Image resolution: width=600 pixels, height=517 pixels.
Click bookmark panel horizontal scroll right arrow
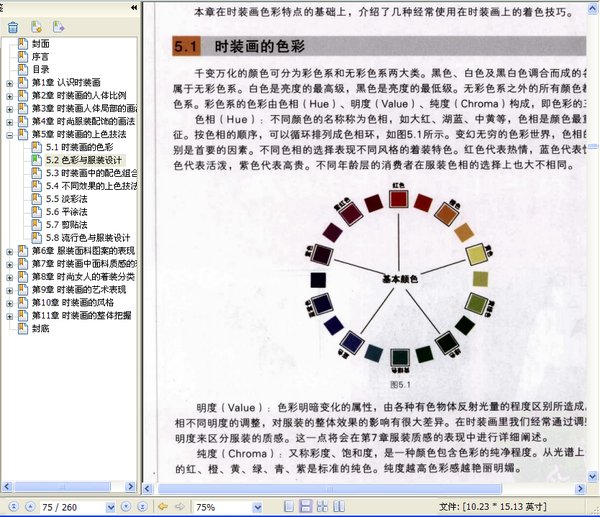[x=130, y=486]
